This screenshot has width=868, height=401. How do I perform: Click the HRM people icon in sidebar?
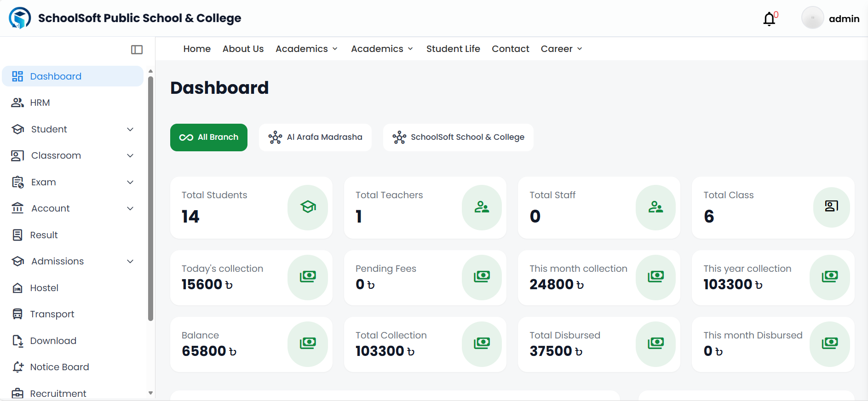(x=17, y=103)
